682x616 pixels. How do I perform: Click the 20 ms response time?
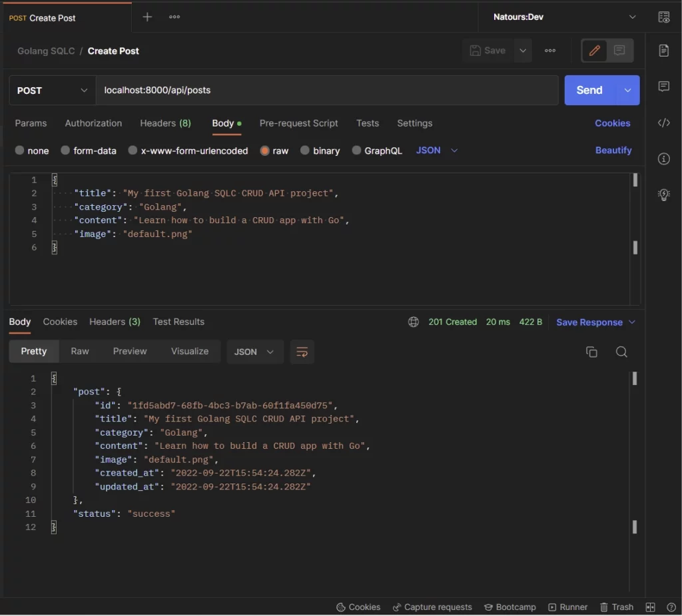click(x=498, y=322)
